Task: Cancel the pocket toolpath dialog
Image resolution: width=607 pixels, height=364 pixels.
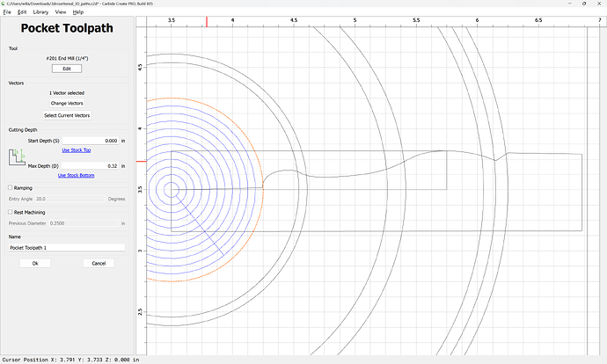Action: coord(99,263)
